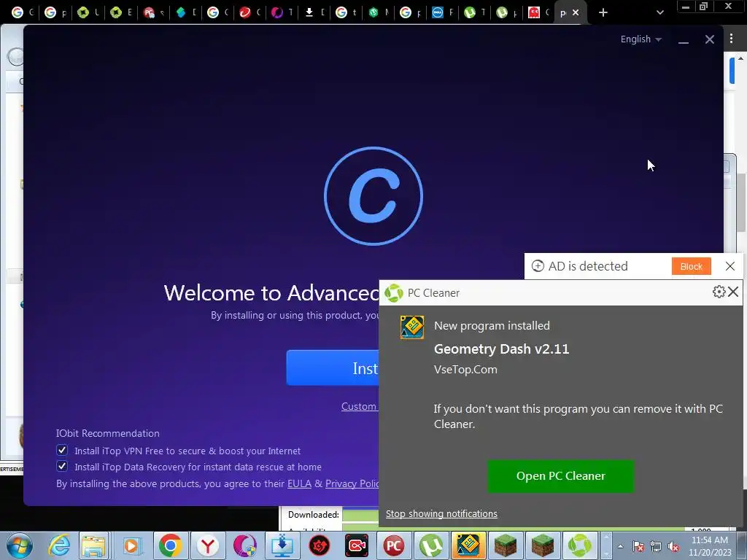
Task: Switch to the red ghost icon tab
Action: 538,13
